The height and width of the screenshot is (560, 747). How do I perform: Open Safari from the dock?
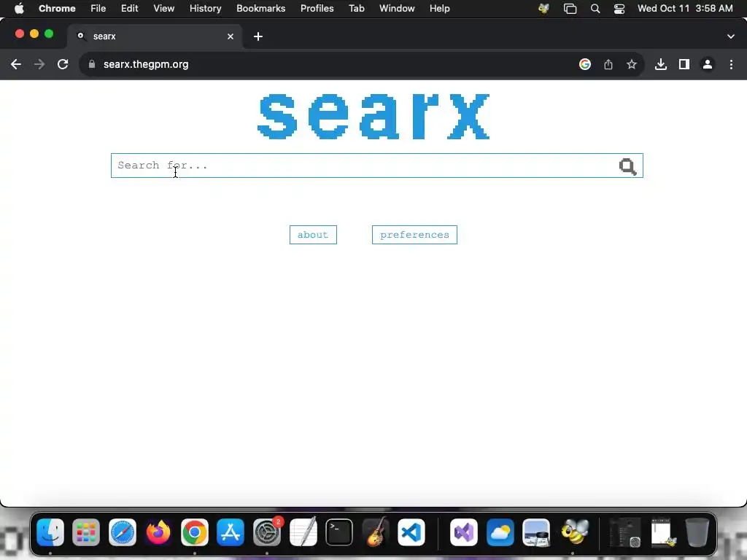pyautogui.click(x=123, y=532)
